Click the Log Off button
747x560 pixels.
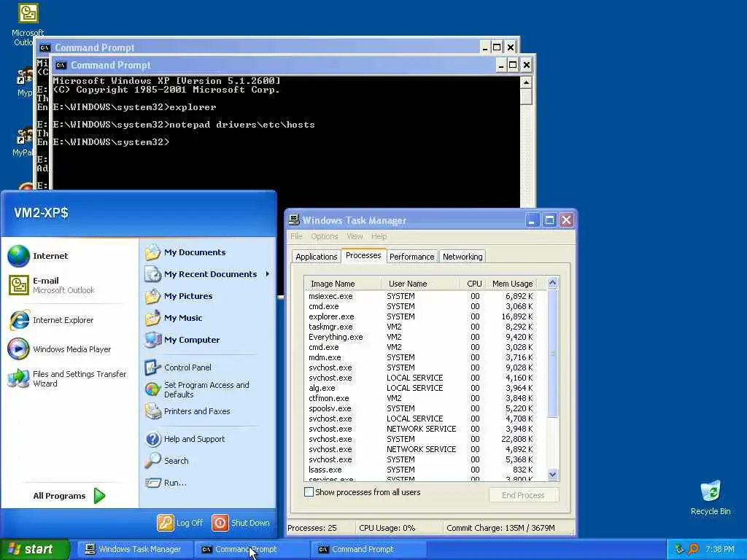(x=180, y=523)
